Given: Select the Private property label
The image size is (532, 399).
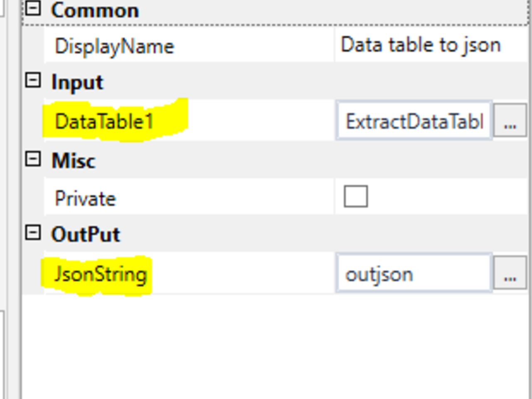Looking at the screenshot, I should click(x=85, y=198).
